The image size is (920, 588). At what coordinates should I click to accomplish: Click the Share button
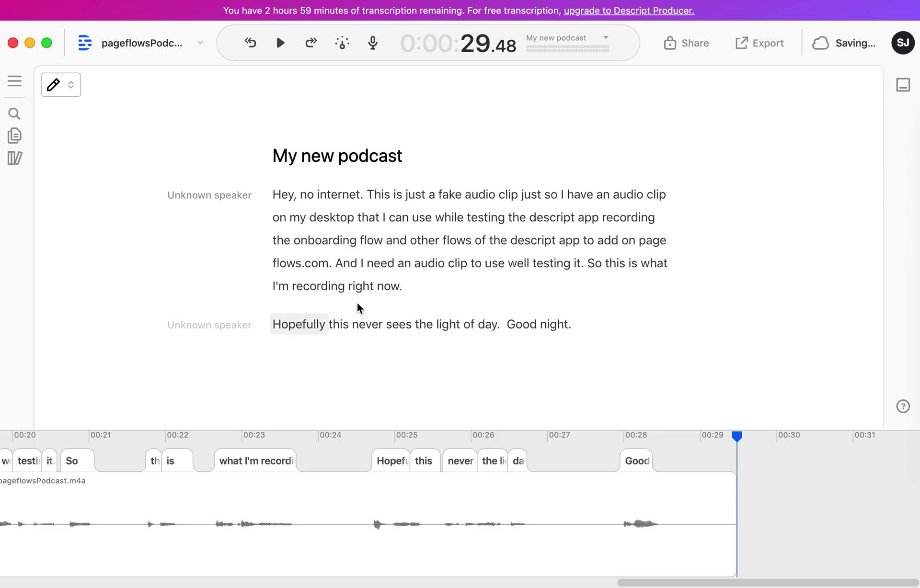(x=686, y=43)
